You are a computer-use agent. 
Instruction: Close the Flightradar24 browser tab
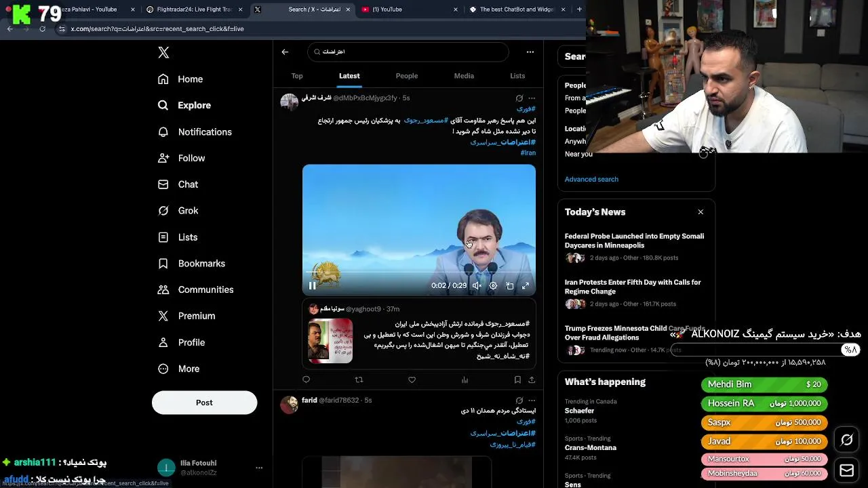tap(241, 9)
